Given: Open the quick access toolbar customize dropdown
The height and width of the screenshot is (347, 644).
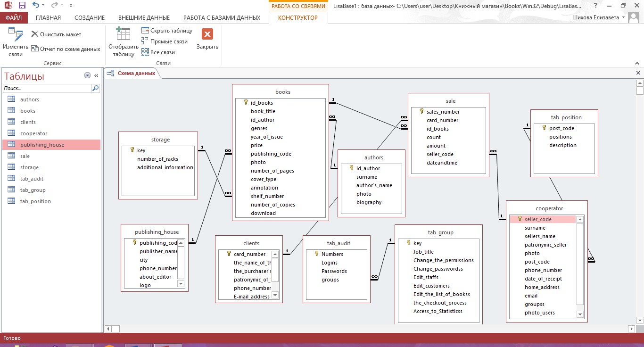Looking at the screenshot, I should pyautogui.click(x=71, y=6).
